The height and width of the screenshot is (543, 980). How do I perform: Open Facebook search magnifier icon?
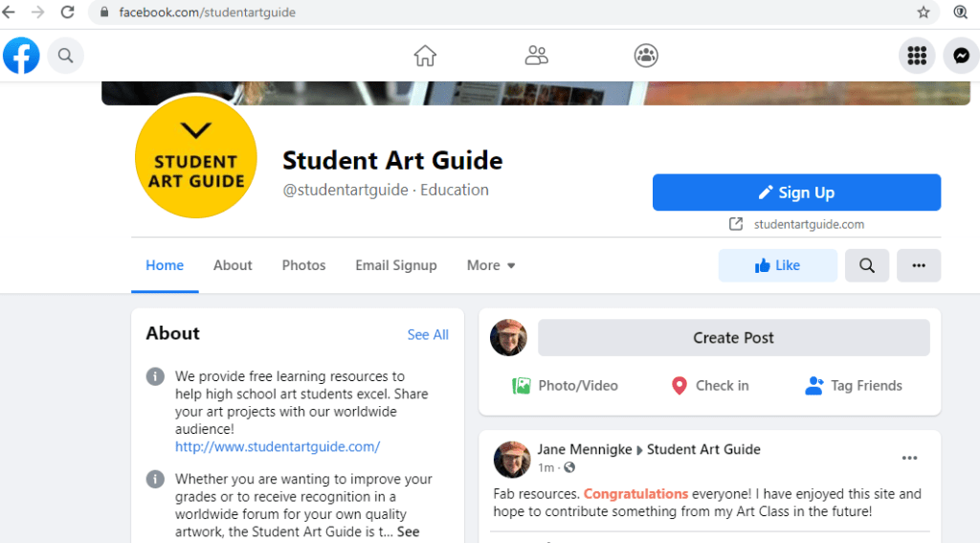click(65, 56)
